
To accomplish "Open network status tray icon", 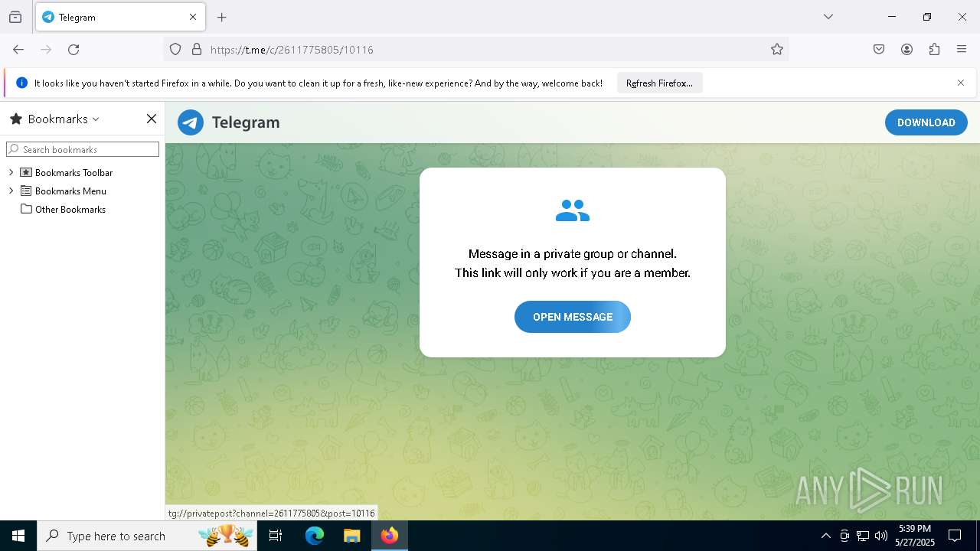I will click(x=863, y=536).
